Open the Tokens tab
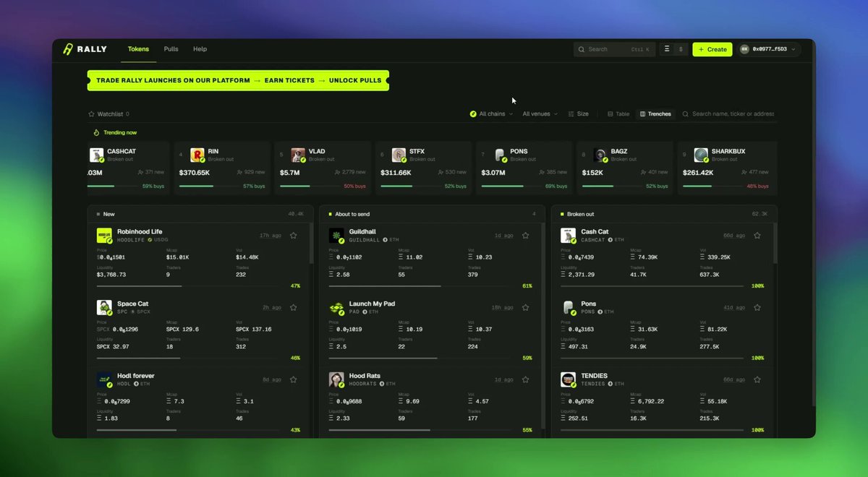868x477 pixels. click(x=138, y=49)
